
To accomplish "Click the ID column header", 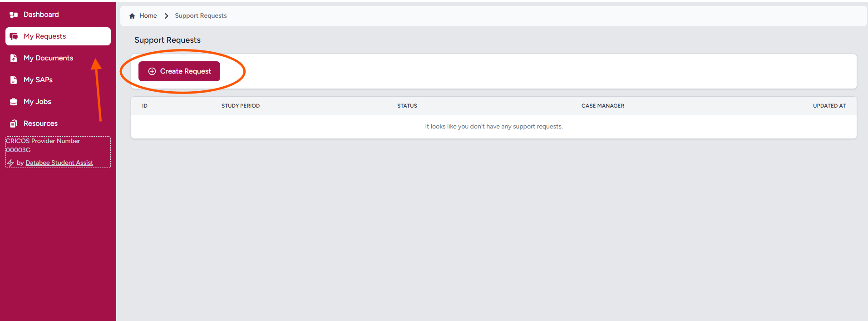I will pyautogui.click(x=145, y=106).
